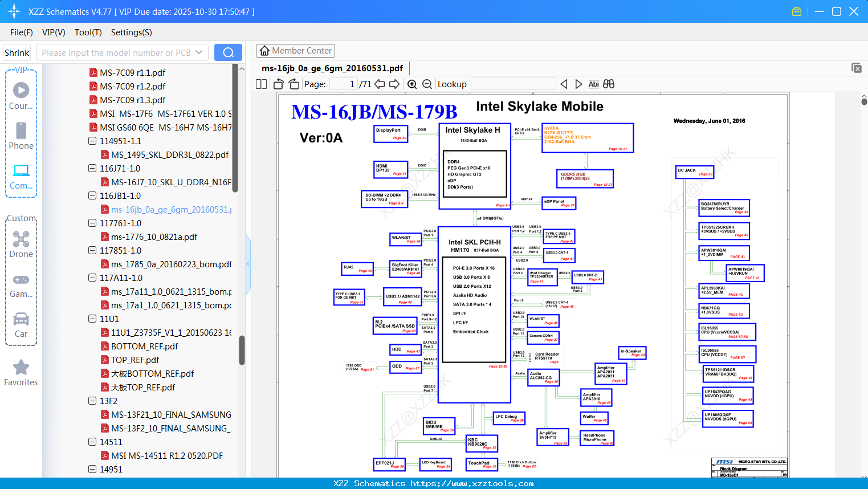
Task: Collapse the 11U1 tree node
Action: (92, 319)
